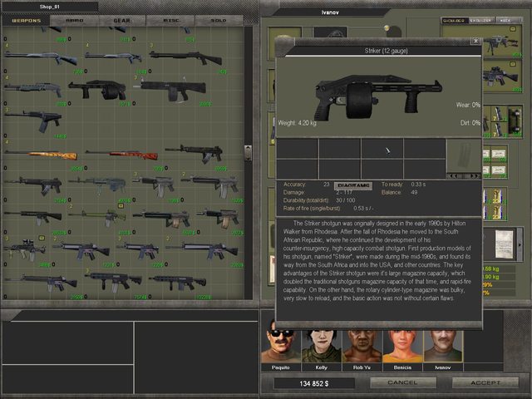Viewport: 532px width, 399px height.
Task: Click the 'Striker (12 gauge)' title
Action: point(386,51)
